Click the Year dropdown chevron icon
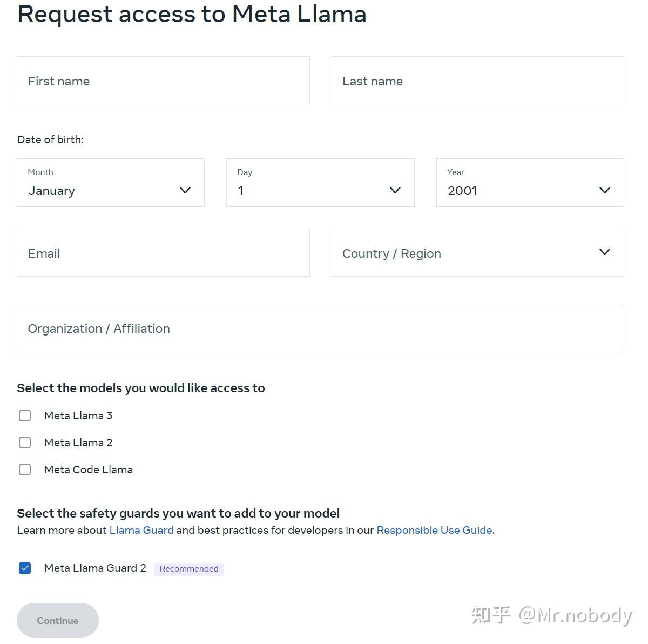 [x=605, y=190]
